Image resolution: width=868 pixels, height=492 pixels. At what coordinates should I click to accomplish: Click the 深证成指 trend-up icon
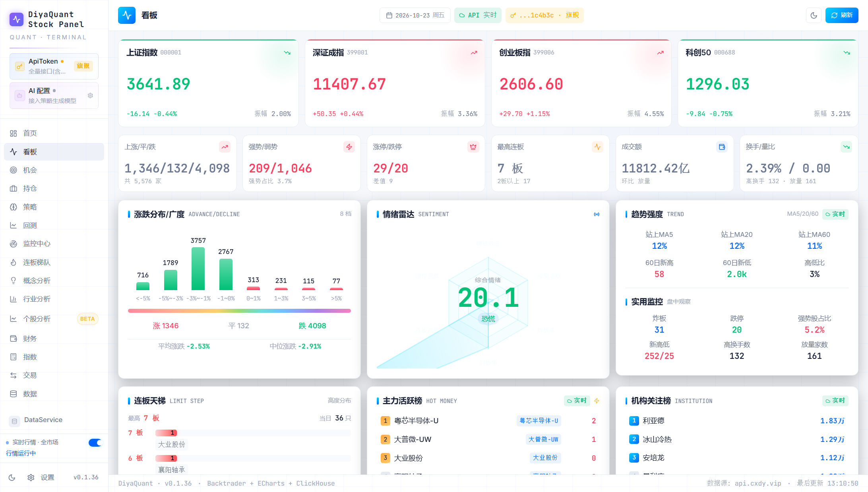[474, 52]
